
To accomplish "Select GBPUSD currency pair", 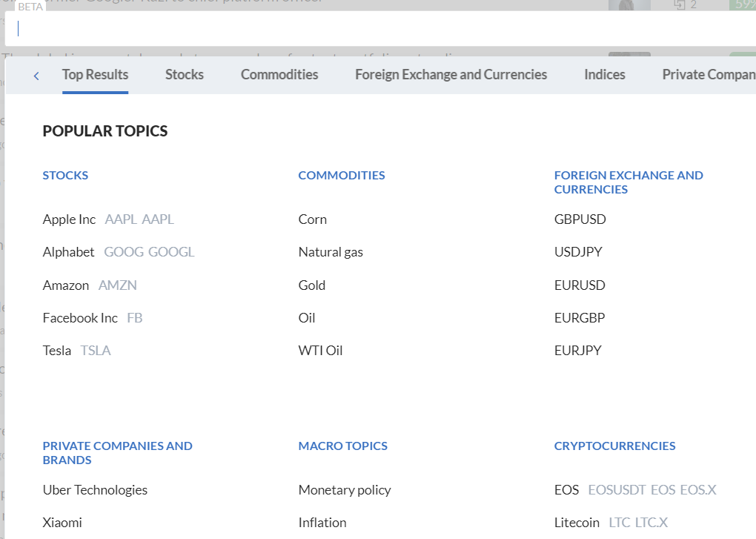I will 580,219.
